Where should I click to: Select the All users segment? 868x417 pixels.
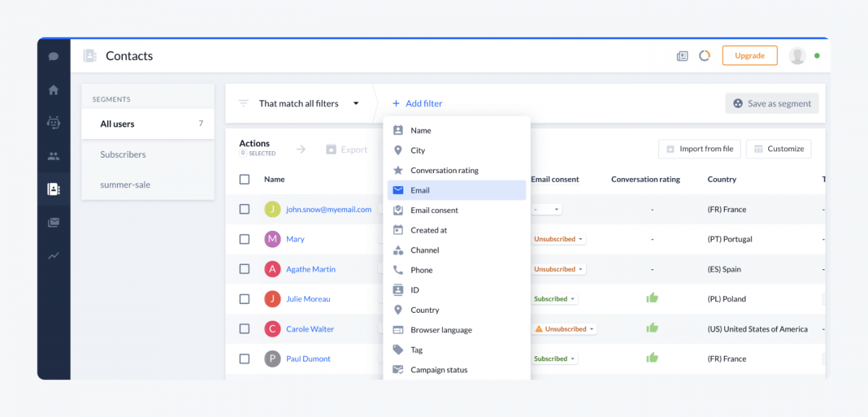[x=148, y=124]
